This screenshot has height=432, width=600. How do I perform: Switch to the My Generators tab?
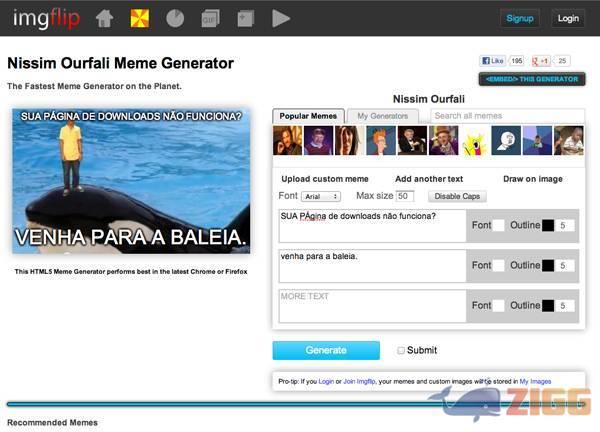pyautogui.click(x=382, y=116)
